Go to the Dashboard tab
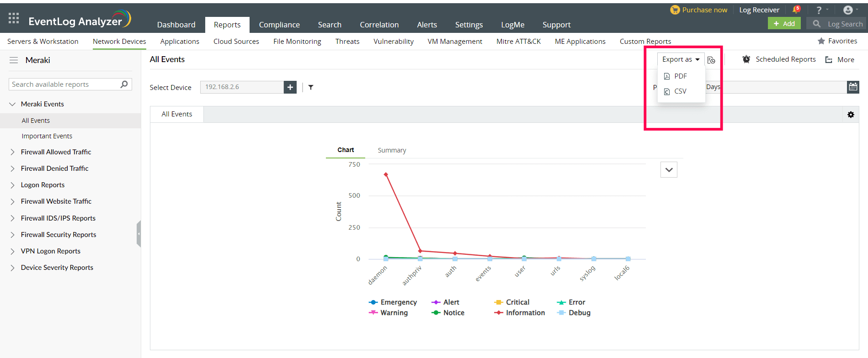868x358 pixels. click(176, 25)
